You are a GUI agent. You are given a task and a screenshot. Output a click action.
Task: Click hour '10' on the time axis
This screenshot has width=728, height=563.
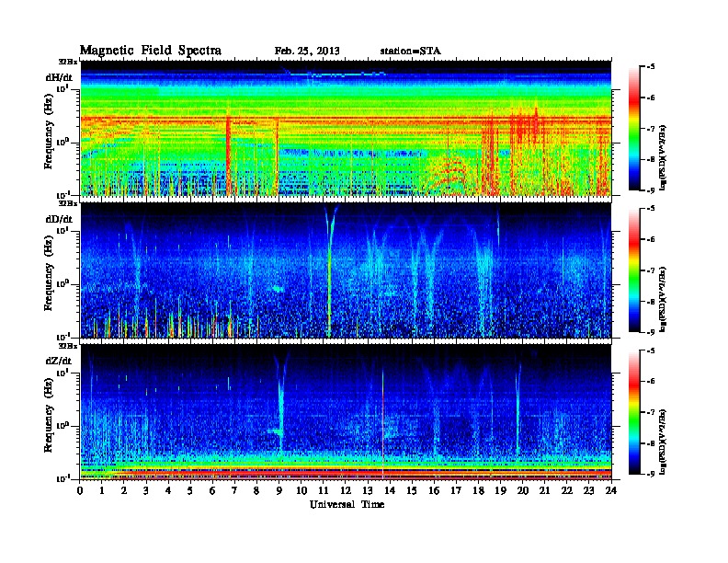pos(301,490)
